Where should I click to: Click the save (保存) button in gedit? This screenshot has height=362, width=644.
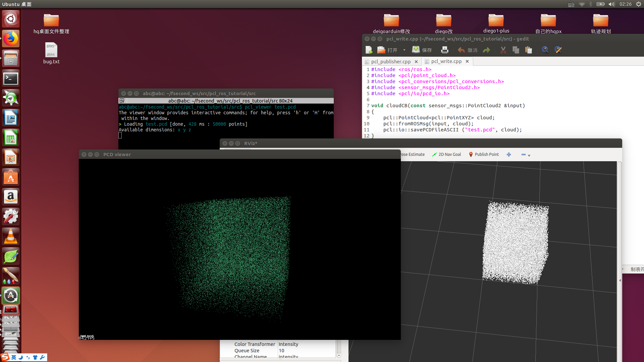point(422,50)
